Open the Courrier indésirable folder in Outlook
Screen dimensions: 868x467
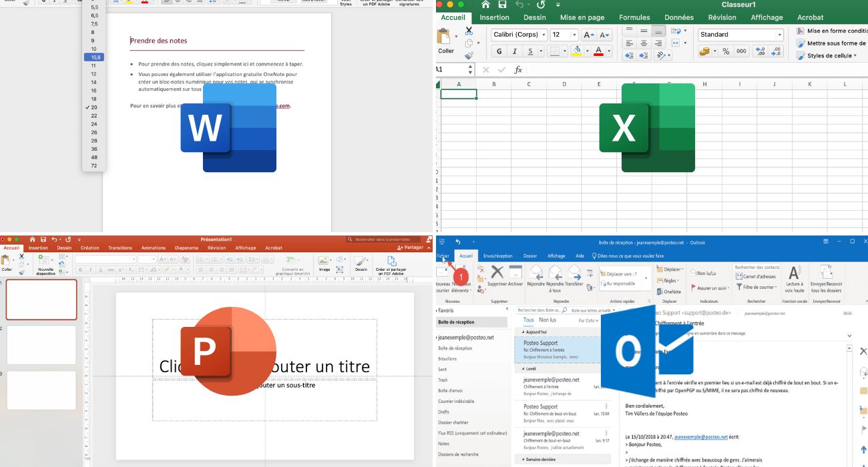click(x=456, y=401)
